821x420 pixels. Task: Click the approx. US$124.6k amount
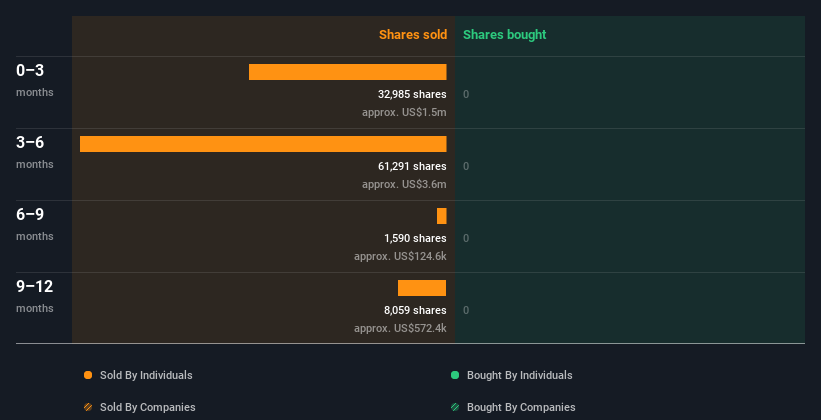pos(400,257)
